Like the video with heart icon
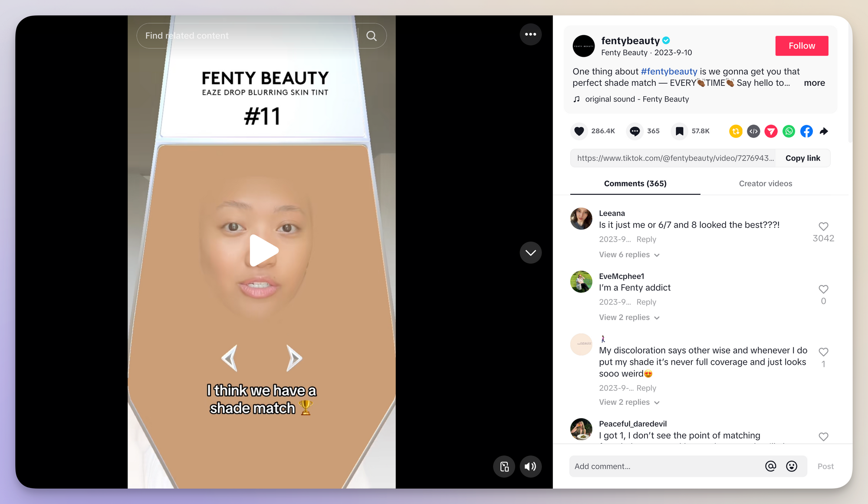This screenshot has width=868, height=504. click(x=579, y=131)
